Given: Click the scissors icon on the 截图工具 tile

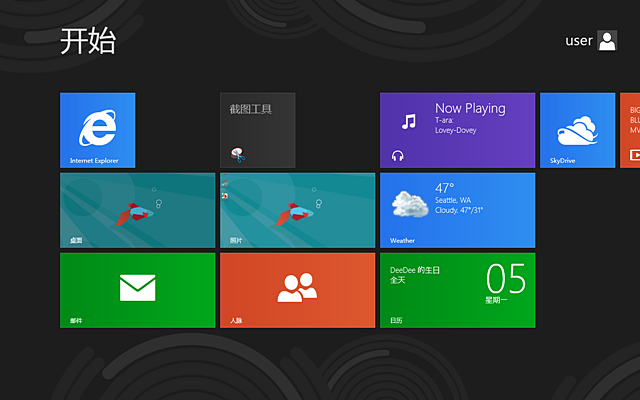Looking at the screenshot, I should pyautogui.click(x=238, y=155).
